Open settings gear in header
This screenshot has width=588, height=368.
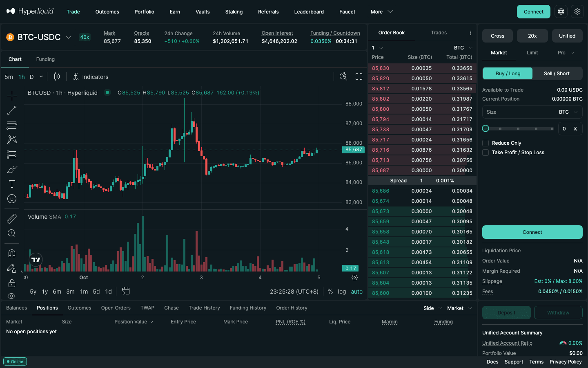pyautogui.click(x=577, y=11)
